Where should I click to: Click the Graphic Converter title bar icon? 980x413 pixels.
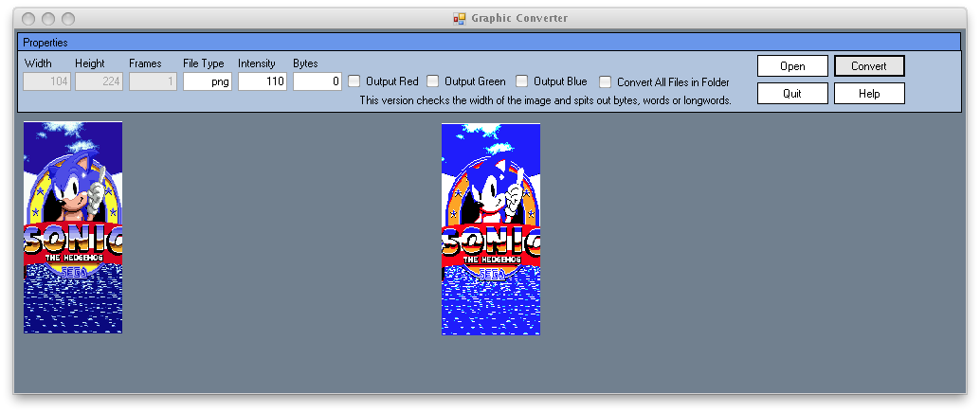(x=460, y=18)
